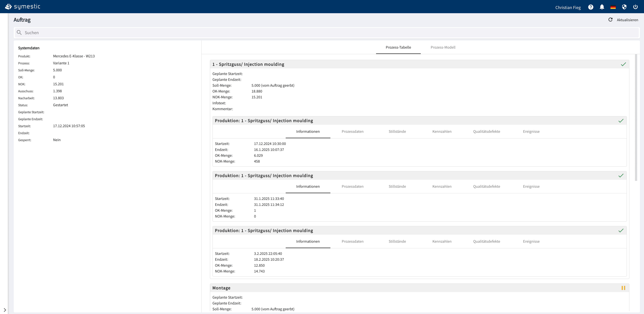
Task: Expand the Montage section header
Action: pos(419,288)
